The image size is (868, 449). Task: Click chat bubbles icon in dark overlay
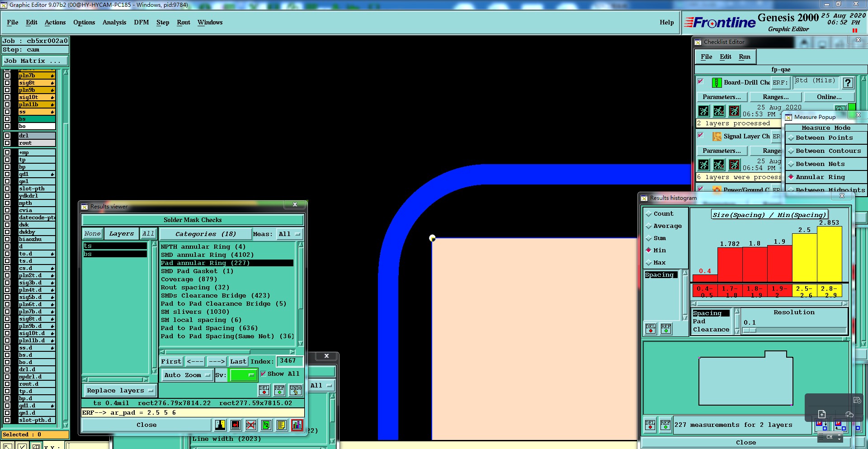[849, 414]
